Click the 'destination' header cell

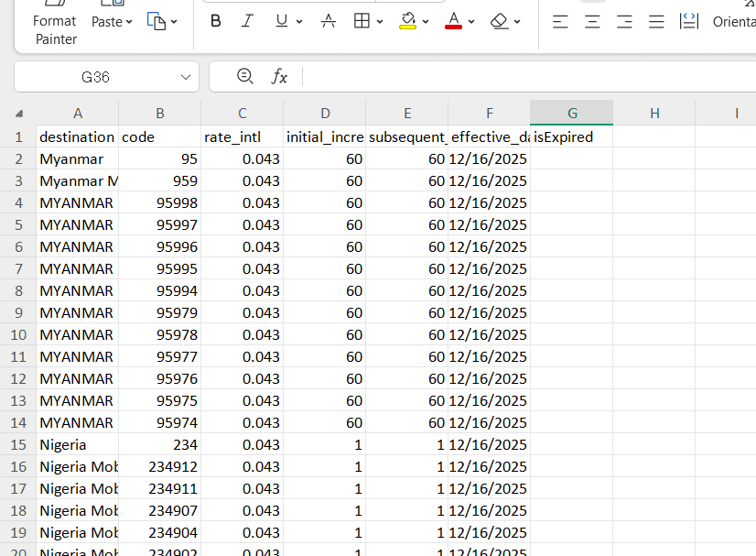[x=78, y=137]
